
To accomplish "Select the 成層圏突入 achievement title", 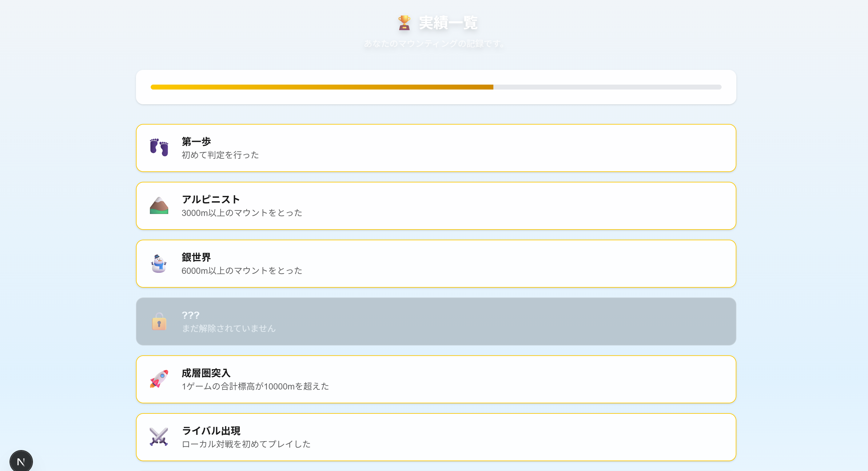I will coord(206,373).
